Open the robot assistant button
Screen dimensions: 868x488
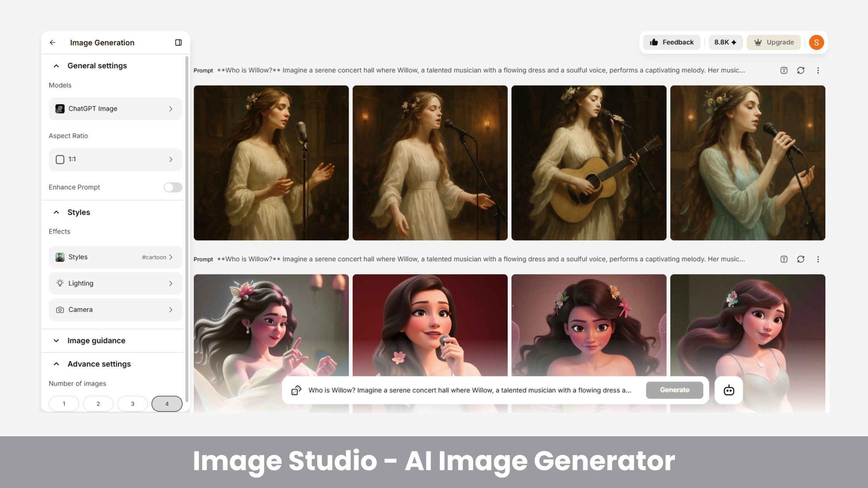click(x=728, y=390)
